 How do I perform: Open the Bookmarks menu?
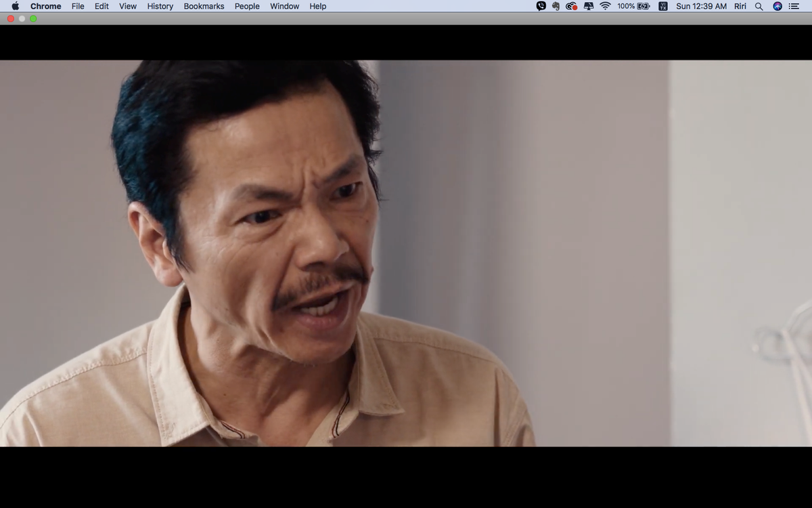click(x=204, y=6)
